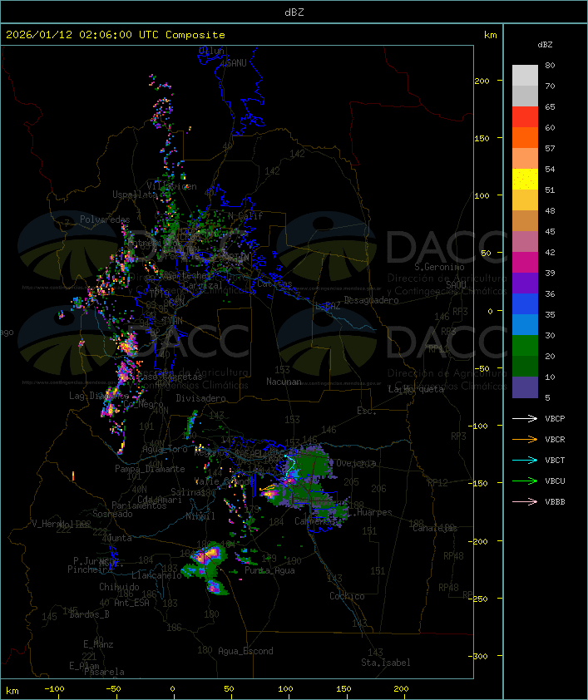Click the 2026/01/12 02:06:00 UTC Composite timestamp
This screenshot has width=588, height=700.
pyautogui.click(x=116, y=35)
